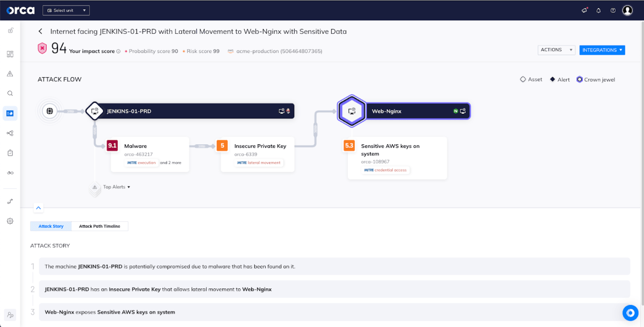The image size is (644, 327).
Task: Click the JENKINS-01-PRD diamond asset icon
Action: click(94, 111)
